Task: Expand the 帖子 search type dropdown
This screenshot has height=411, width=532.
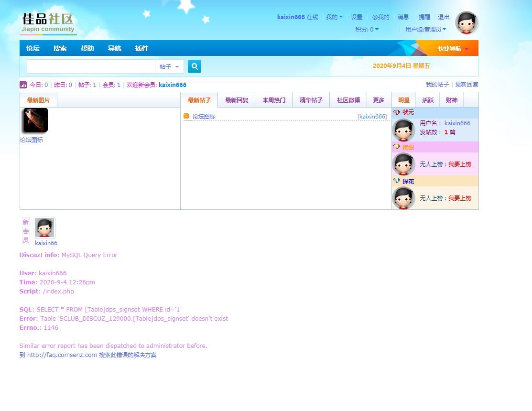Action: coord(170,66)
